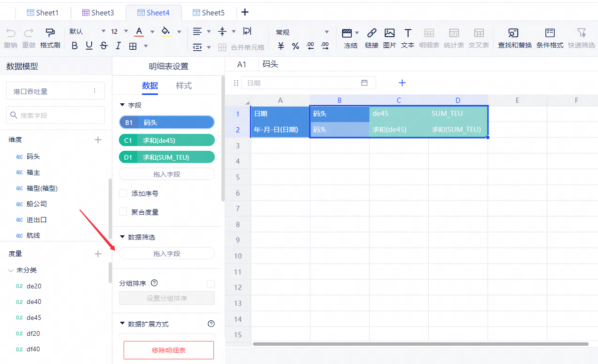This screenshot has width=598, height=364.
Task: Tick the 分组排序 checkbox
Action: (x=211, y=284)
